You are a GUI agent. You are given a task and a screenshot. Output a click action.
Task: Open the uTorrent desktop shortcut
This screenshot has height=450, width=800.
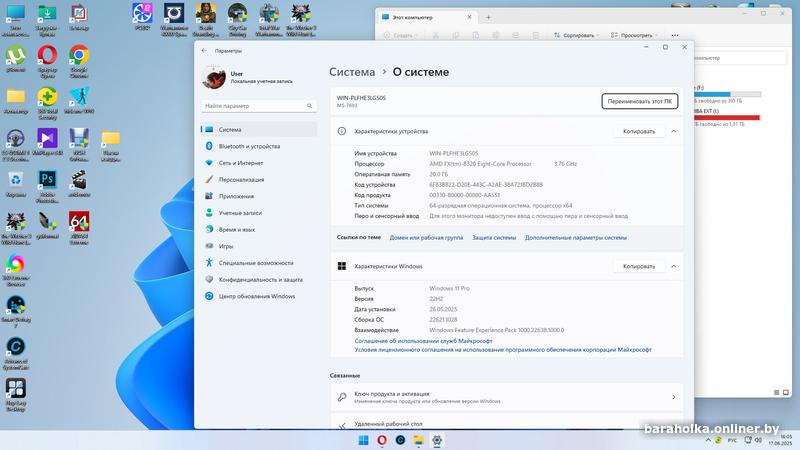coord(16,60)
